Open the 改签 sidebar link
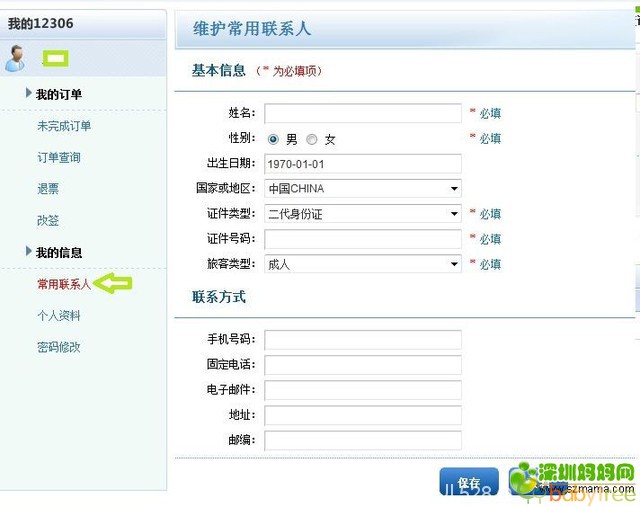This screenshot has width=640, height=507. [x=48, y=220]
